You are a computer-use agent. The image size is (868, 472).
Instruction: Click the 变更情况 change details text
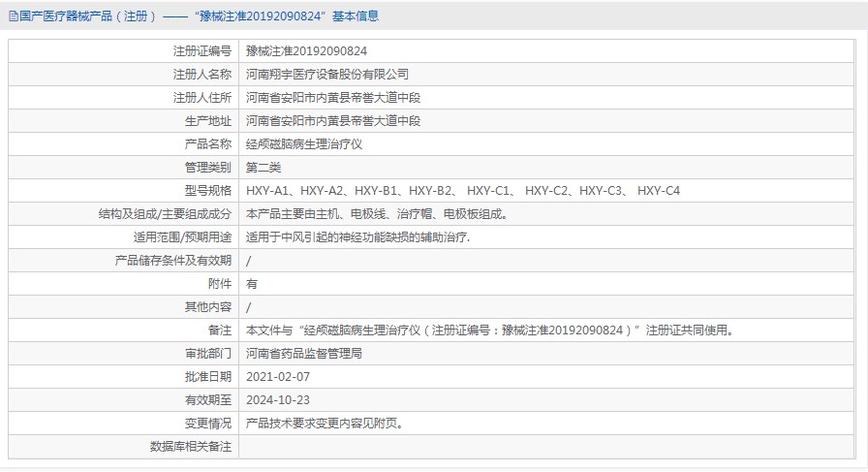(x=325, y=424)
